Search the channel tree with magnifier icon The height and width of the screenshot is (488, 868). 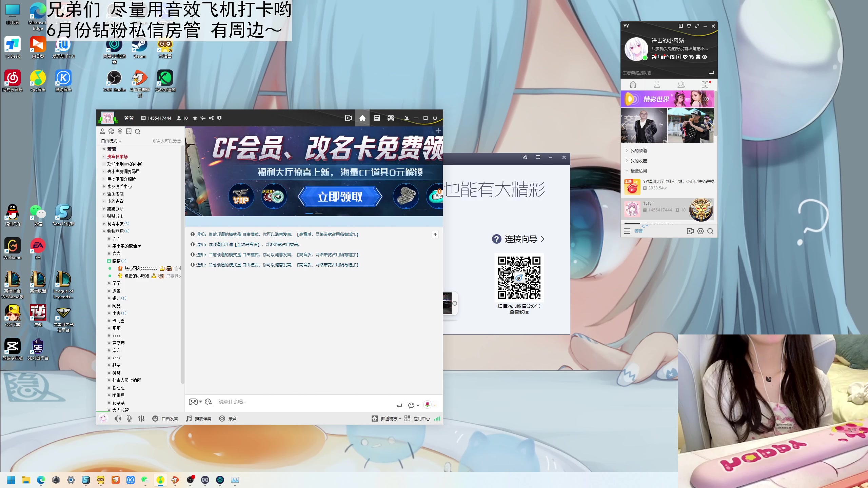138,131
